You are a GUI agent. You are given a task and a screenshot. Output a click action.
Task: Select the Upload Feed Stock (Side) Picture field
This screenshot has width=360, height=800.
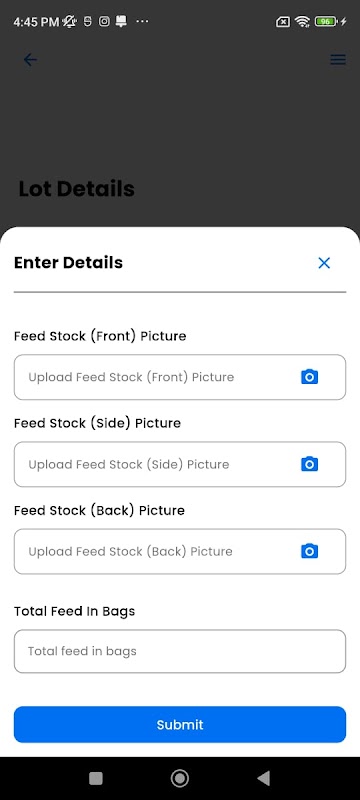click(x=180, y=464)
